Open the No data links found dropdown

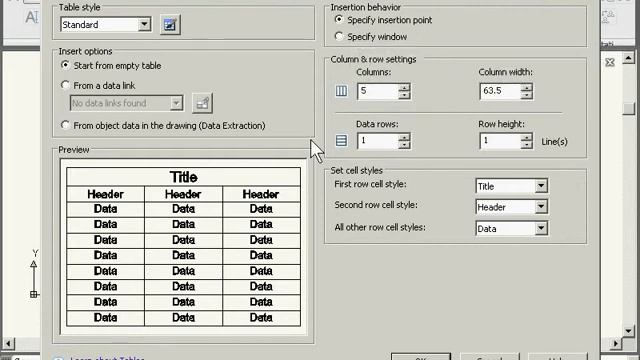(176, 103)
